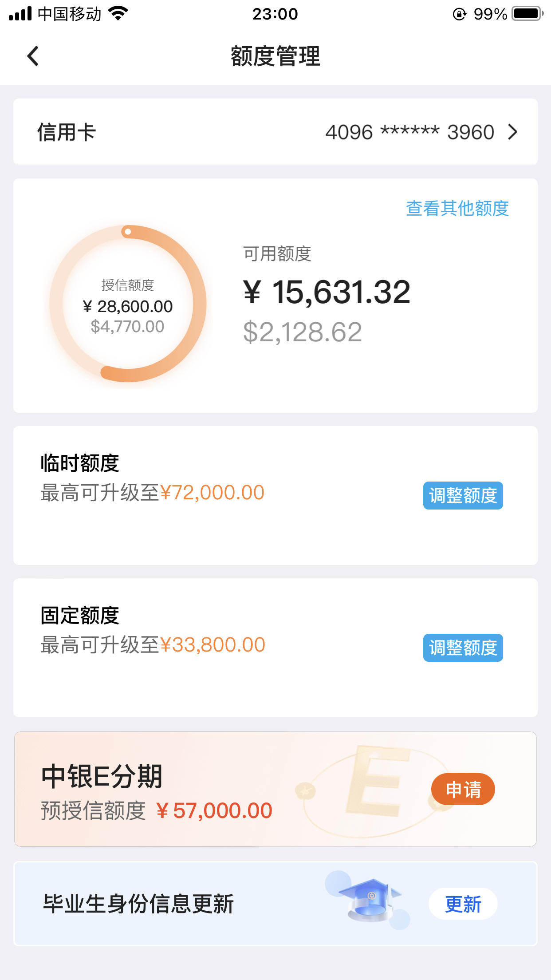This screenshot has width=551, height=980.
Task: Tap the screen rotation lock icon
Action: click(460, 14)
